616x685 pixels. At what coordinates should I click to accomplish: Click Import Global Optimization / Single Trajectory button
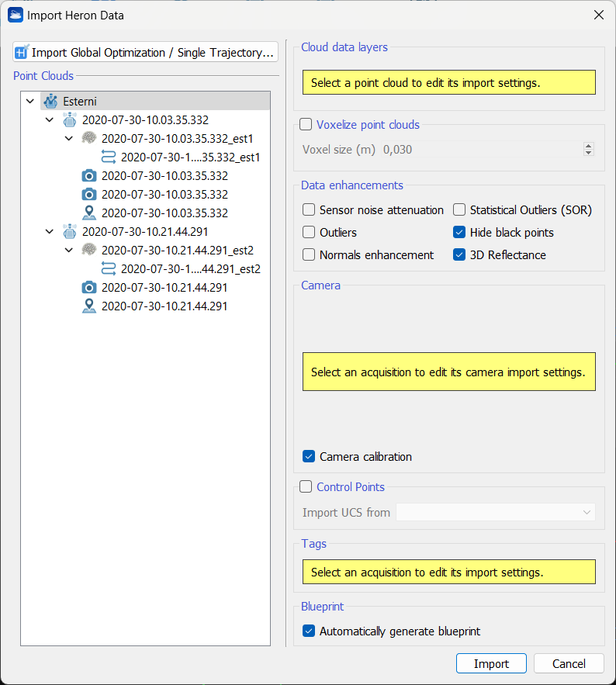coord(145,53)
